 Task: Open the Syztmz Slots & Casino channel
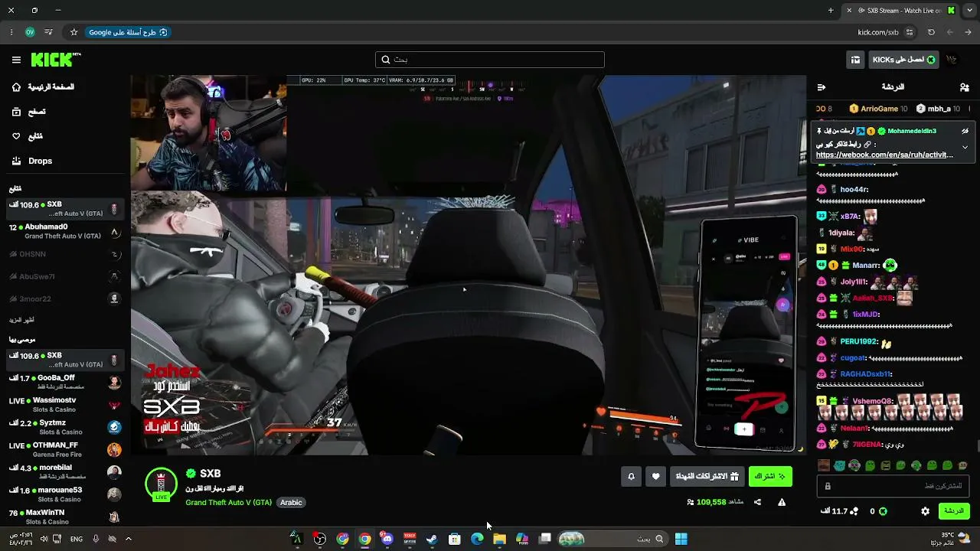tap(64, 427)
